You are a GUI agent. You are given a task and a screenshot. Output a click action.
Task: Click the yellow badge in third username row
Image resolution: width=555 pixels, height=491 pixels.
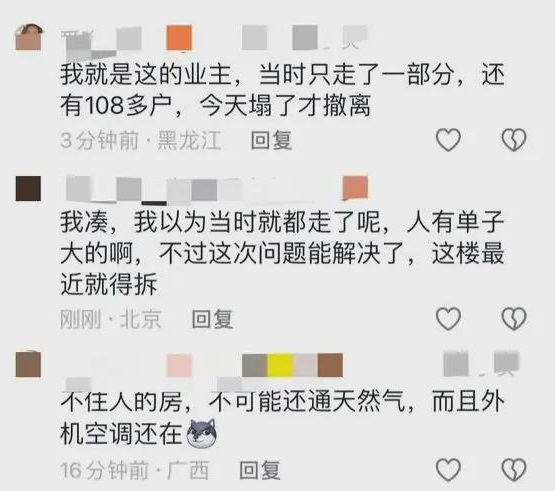tap(280, 365)
